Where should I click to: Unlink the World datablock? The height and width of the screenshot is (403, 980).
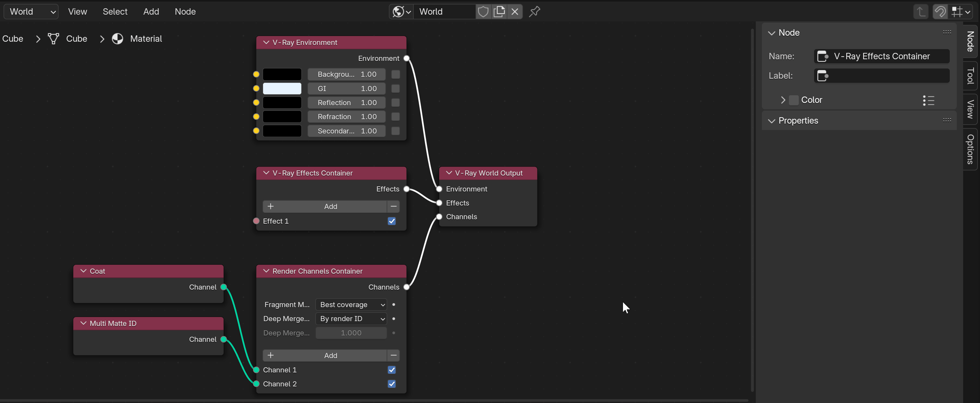[515, 11]
